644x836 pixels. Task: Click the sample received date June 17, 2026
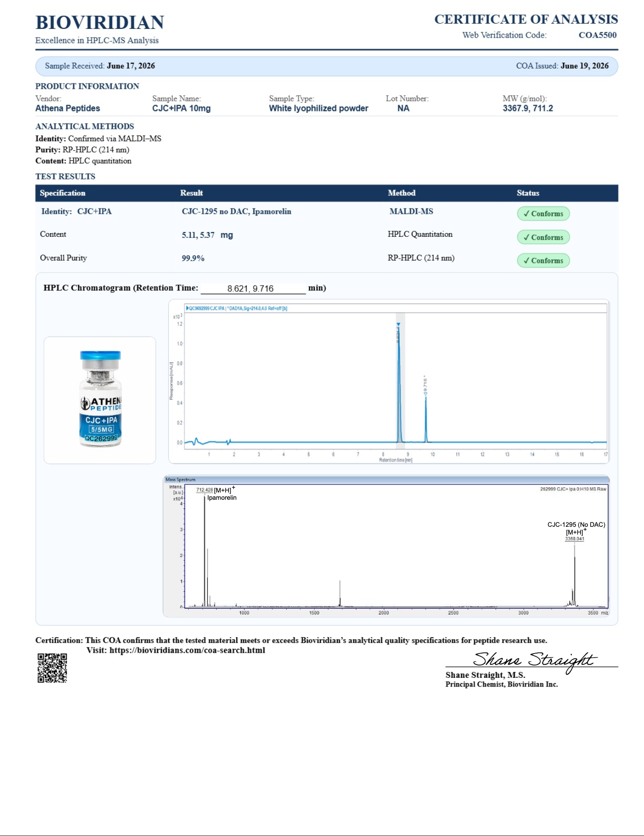[x=131, y=66]
